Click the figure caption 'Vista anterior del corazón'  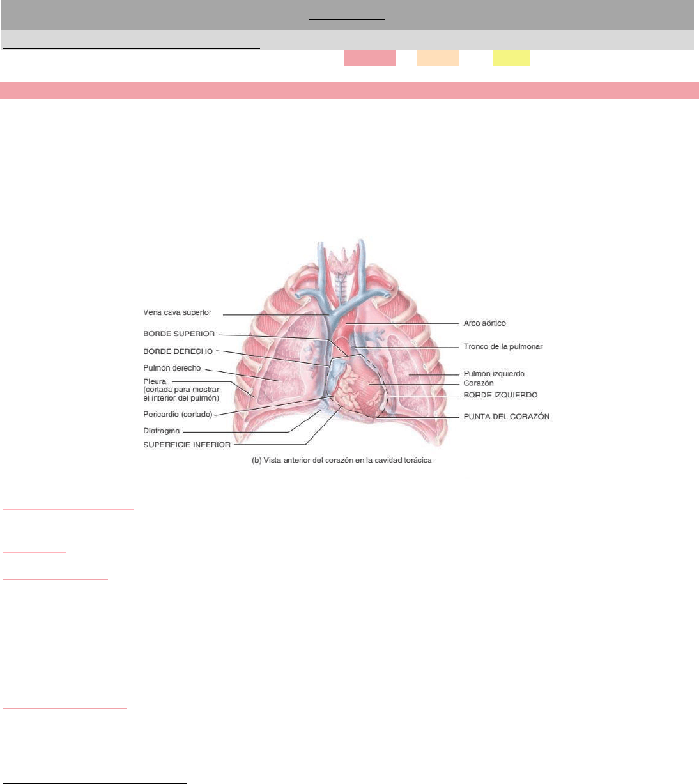pos(342,460)
